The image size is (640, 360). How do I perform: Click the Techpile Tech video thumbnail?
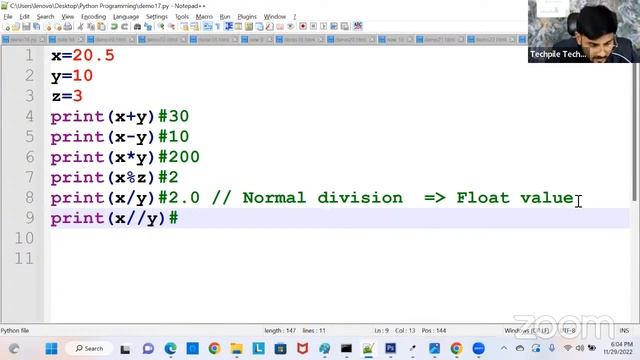pos(584,31)
